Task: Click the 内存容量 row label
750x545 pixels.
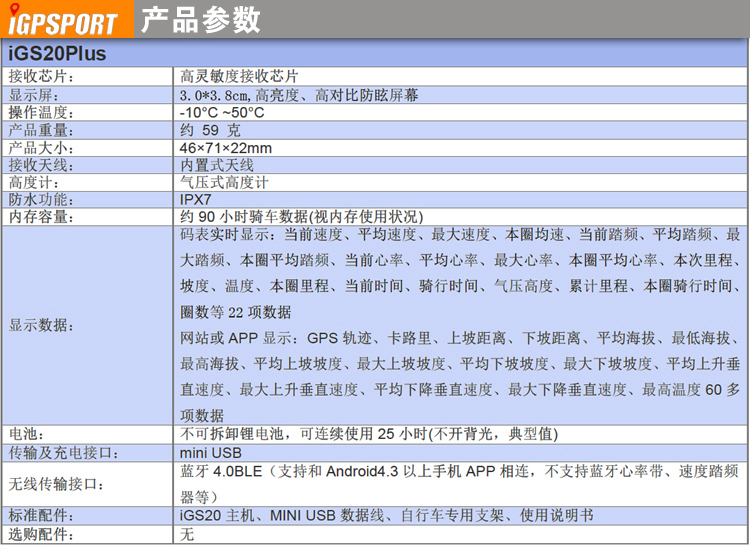Action: (x=41, y=217)
